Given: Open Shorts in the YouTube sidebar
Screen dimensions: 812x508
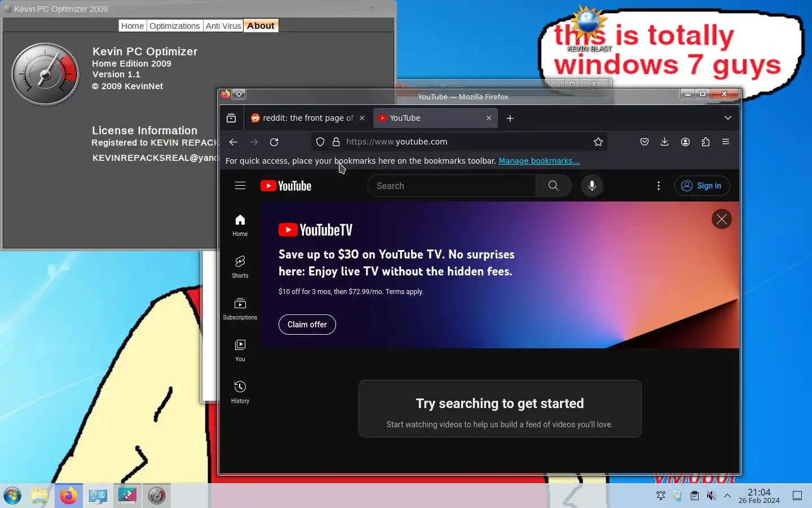Looking at the screenshot, I should (240, 267).
